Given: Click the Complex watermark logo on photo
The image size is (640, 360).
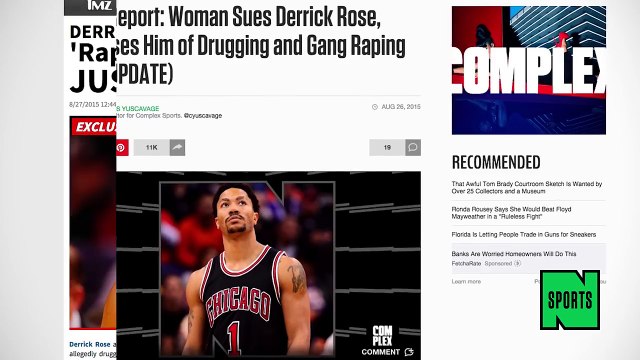Looking at the screenshot, I should (382, 336).
